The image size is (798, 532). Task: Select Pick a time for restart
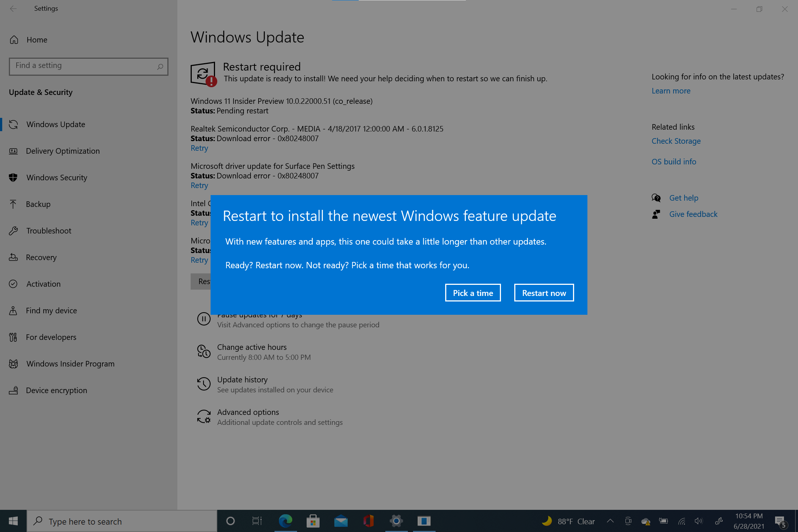(473, 292)
